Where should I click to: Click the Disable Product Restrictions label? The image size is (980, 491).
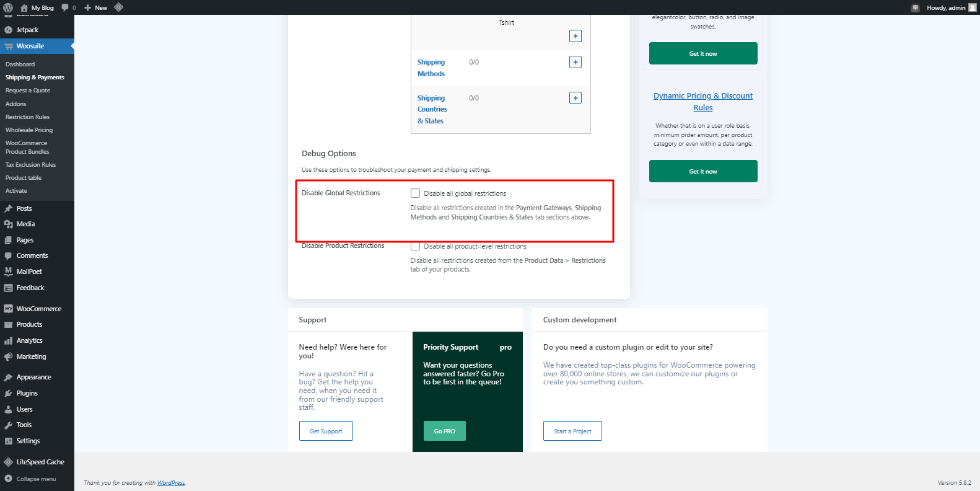pos(343,245)
